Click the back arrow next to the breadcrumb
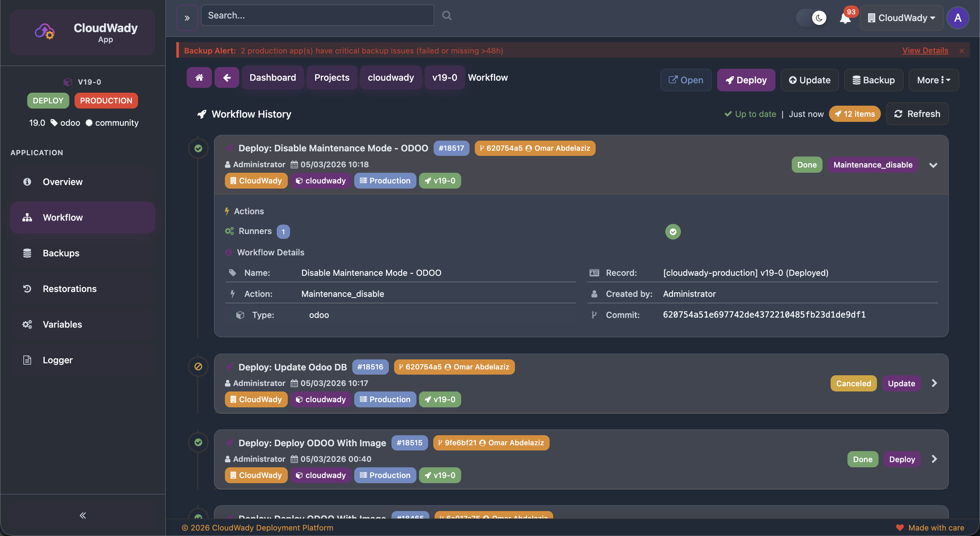Screen dimensions: 980x536 226,77
